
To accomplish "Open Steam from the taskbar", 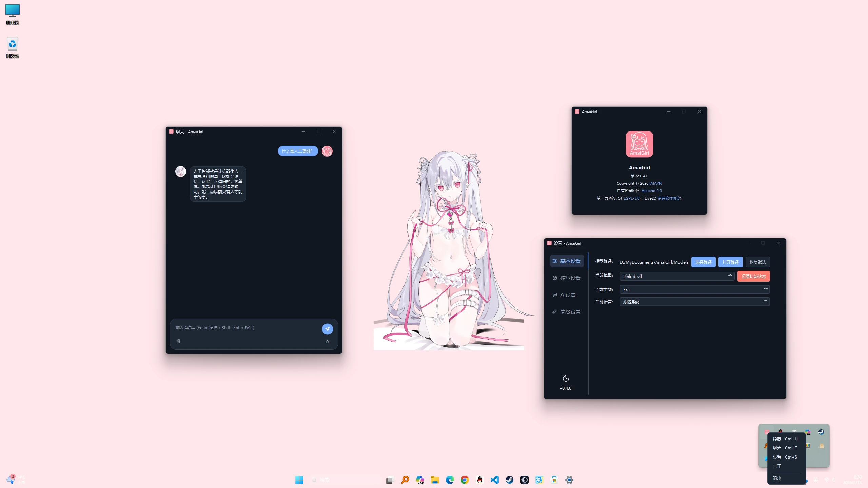I will click(510, 480).
